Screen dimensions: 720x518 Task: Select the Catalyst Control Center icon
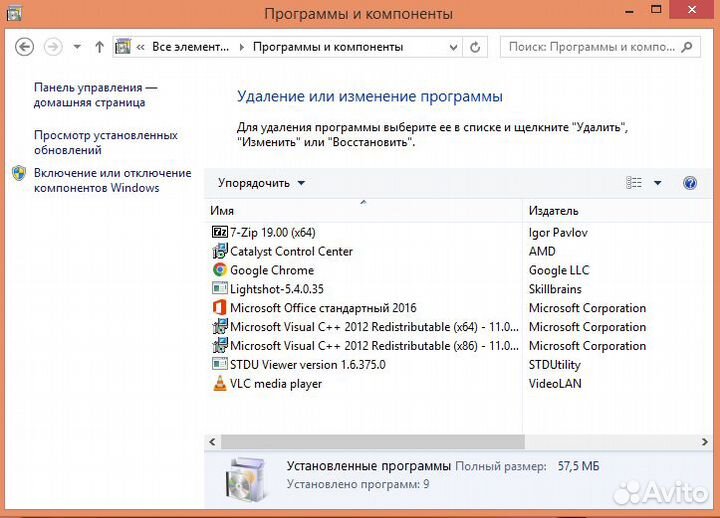(x=220, y=251)
